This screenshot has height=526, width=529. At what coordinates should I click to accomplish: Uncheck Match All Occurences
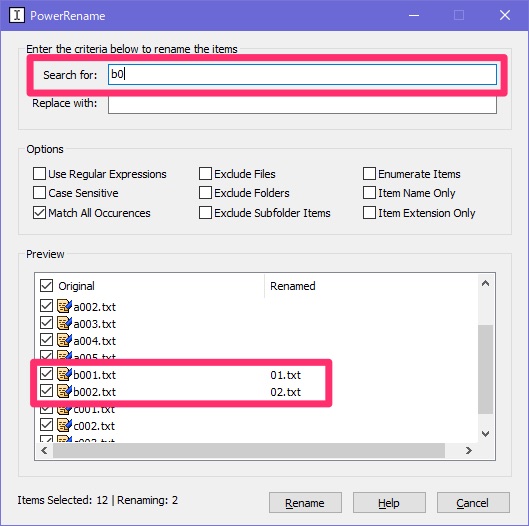39,213
